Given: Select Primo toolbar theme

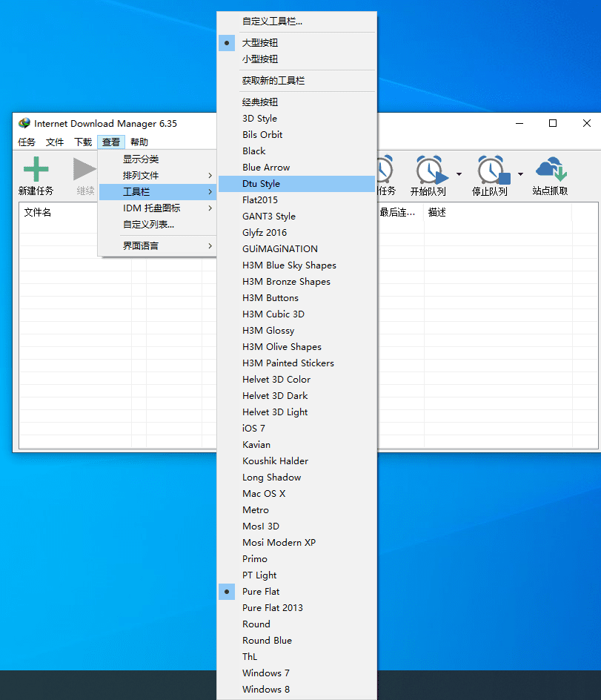Looking at the screenshot, I should point(296,559).
